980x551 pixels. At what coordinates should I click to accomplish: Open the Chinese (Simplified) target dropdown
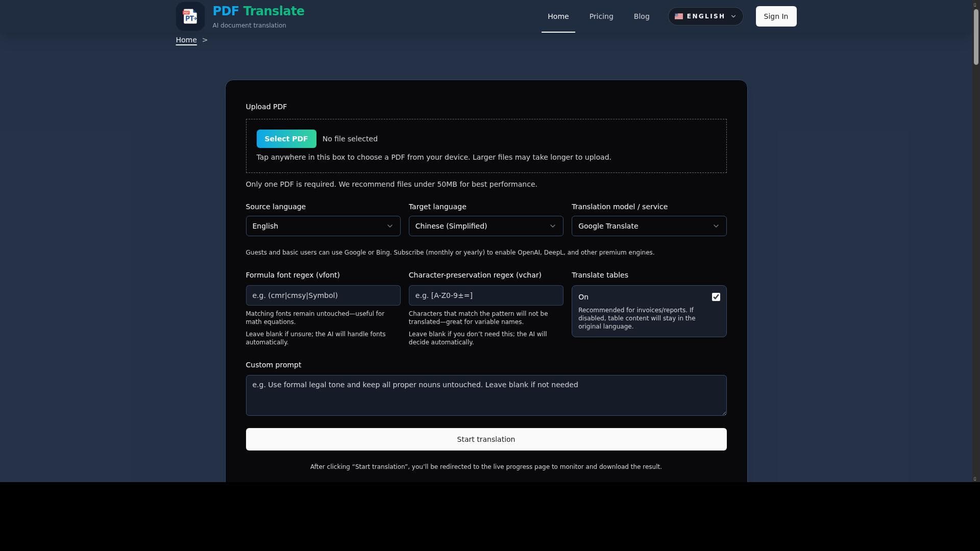point(480,226)
